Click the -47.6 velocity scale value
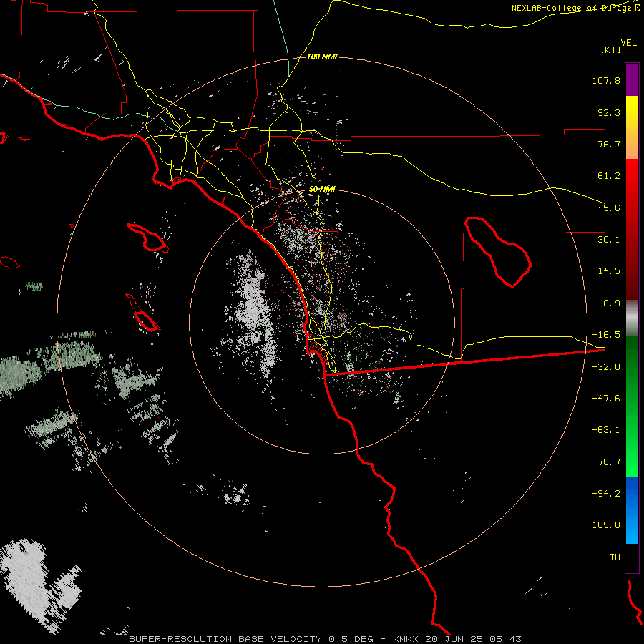Image resolution: width=644 pixels, height=644 pixels. 606,399
